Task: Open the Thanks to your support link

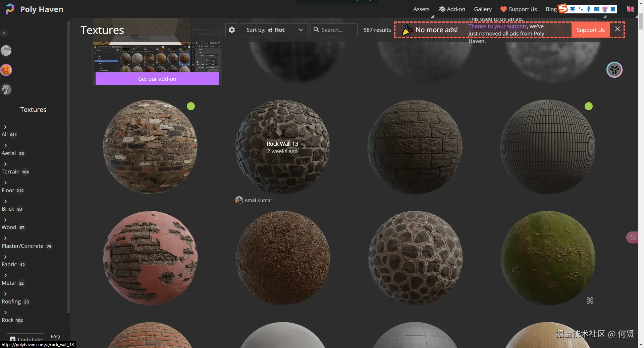Action: [x=497, y=26]
